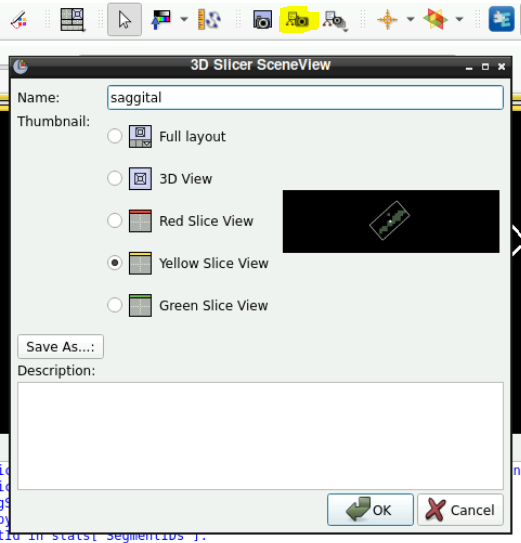Choose Red Slice View thumbnail option
The image size is (521, 543).
point(115,221)
